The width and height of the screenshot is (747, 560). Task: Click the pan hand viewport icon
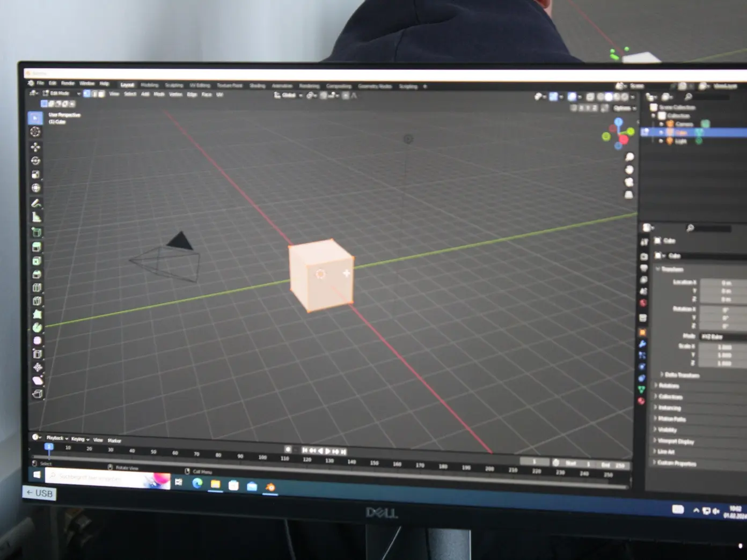tap(629, 170)
